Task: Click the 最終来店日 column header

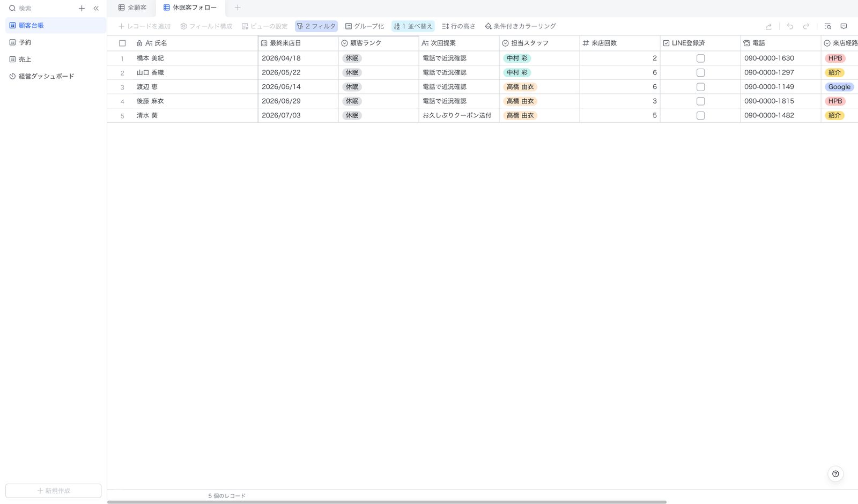Action: coord(298,43)
